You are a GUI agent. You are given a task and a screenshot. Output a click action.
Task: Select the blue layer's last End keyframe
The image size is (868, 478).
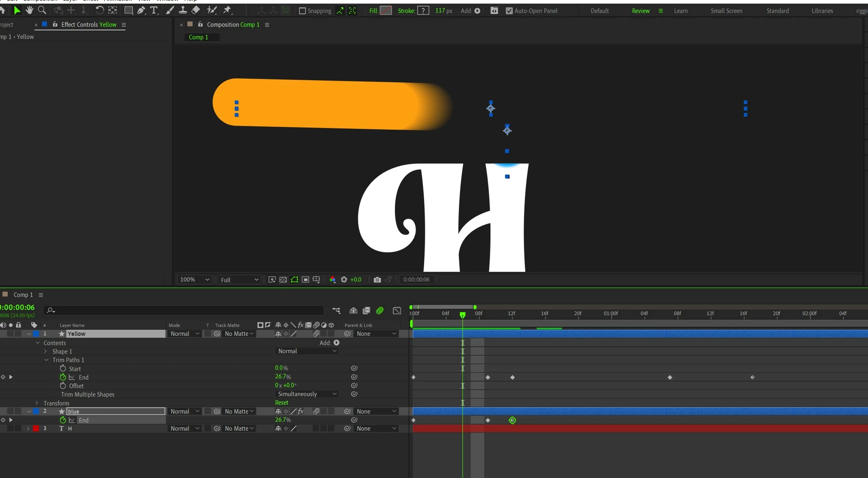pyautogui.click(x=512, y=420)
